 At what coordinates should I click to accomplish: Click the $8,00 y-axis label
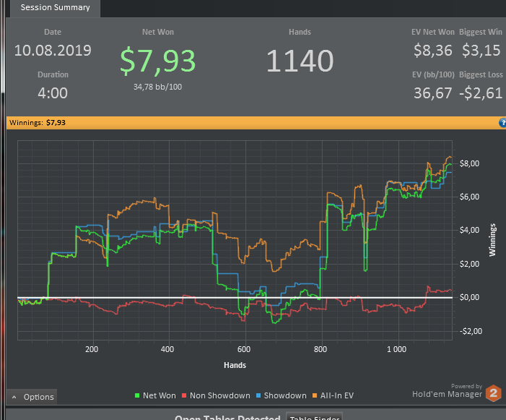coord(469,163)
